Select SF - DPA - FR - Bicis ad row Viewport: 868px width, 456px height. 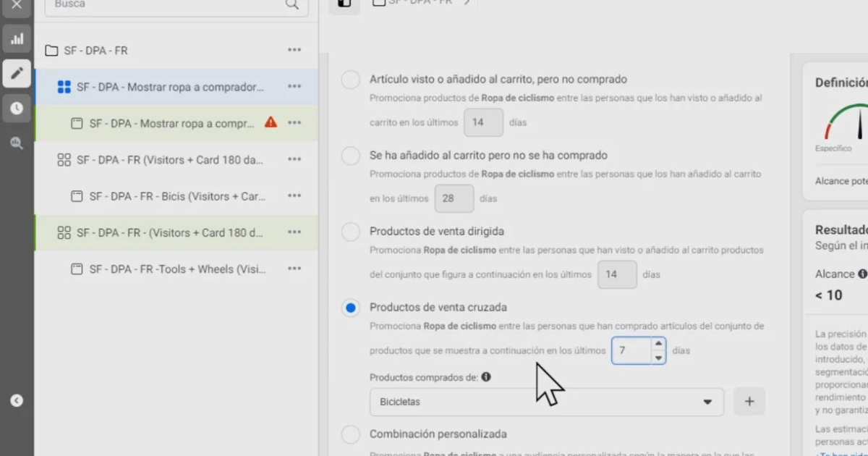(176, 196)
